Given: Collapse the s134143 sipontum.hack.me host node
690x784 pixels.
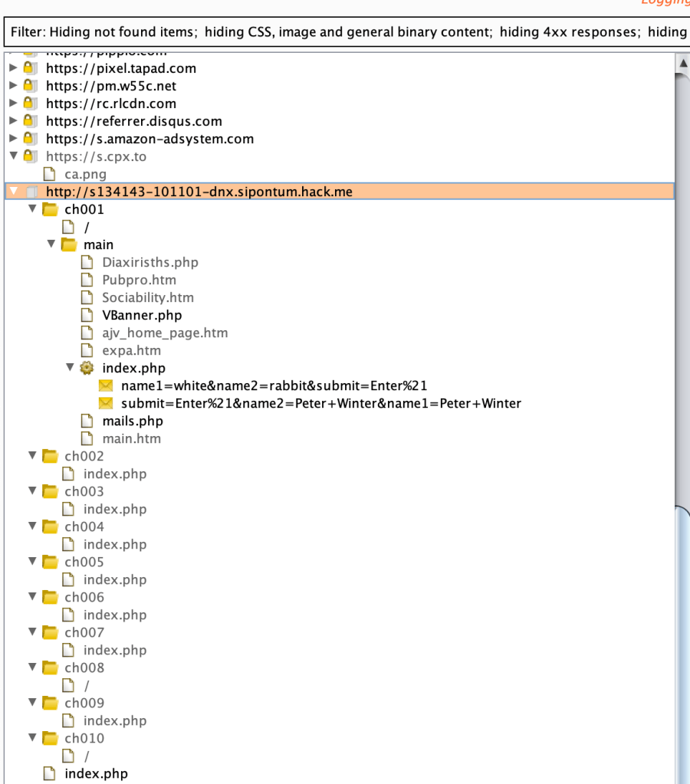Looking at the screenshot, I should (13, 192).
